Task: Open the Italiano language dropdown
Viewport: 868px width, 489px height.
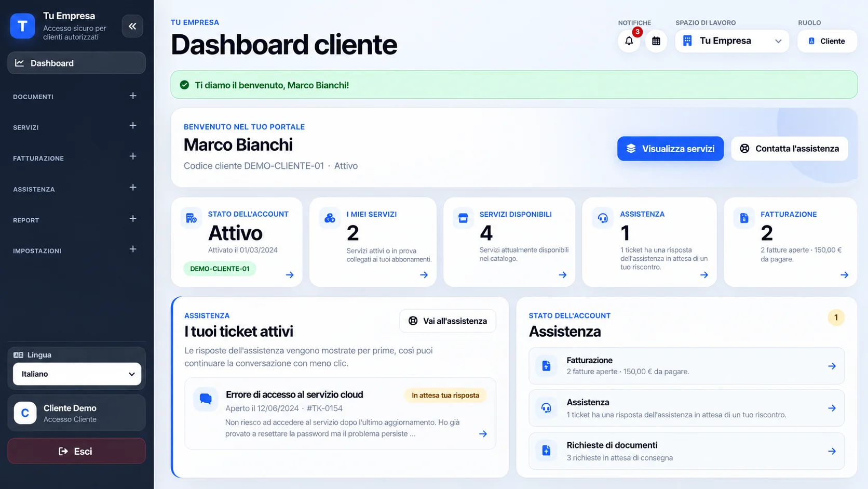Action: [x=77, y=374]
